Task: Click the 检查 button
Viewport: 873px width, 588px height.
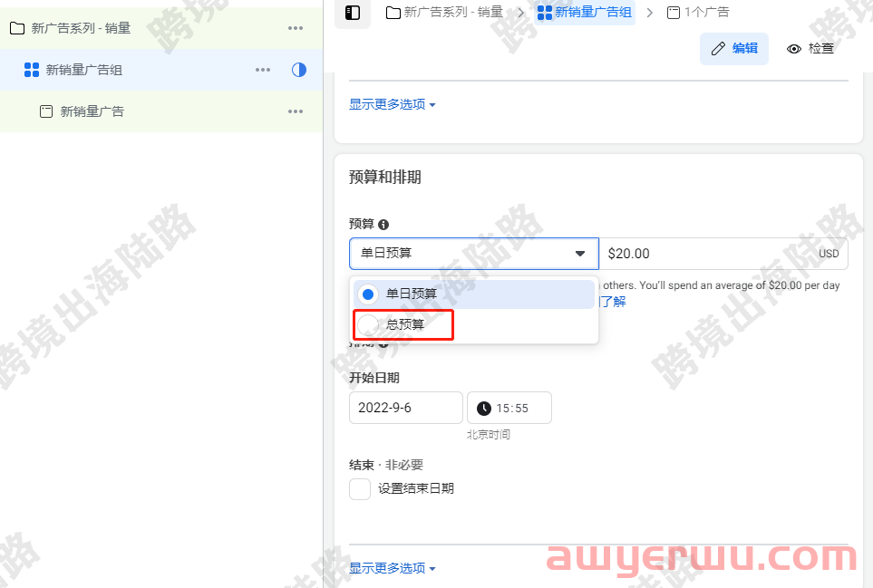Action: tap(810, 48)
